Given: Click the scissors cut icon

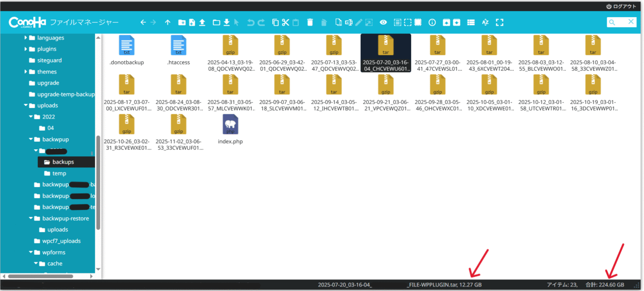Looking at the screenshot, I should (285, 23).
